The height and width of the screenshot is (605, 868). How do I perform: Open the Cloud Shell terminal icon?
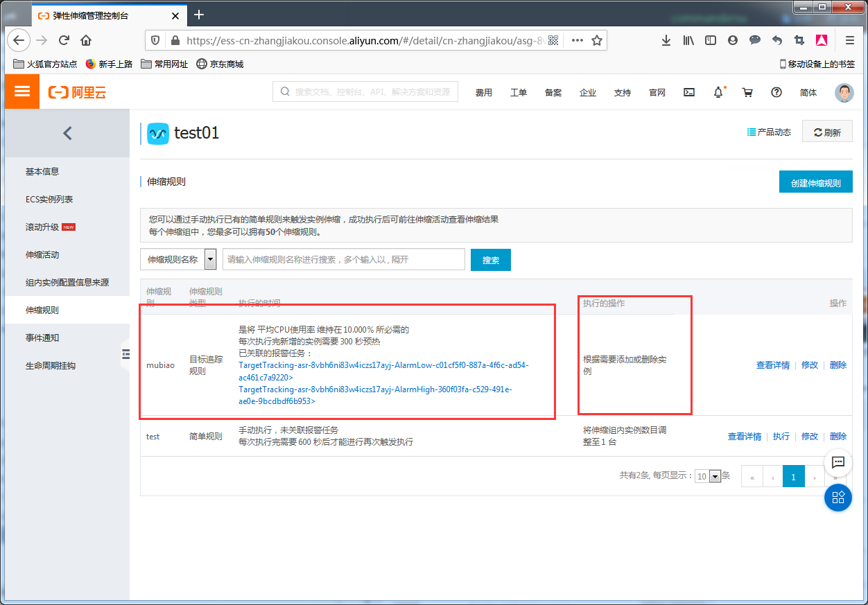tap(689, 92)
